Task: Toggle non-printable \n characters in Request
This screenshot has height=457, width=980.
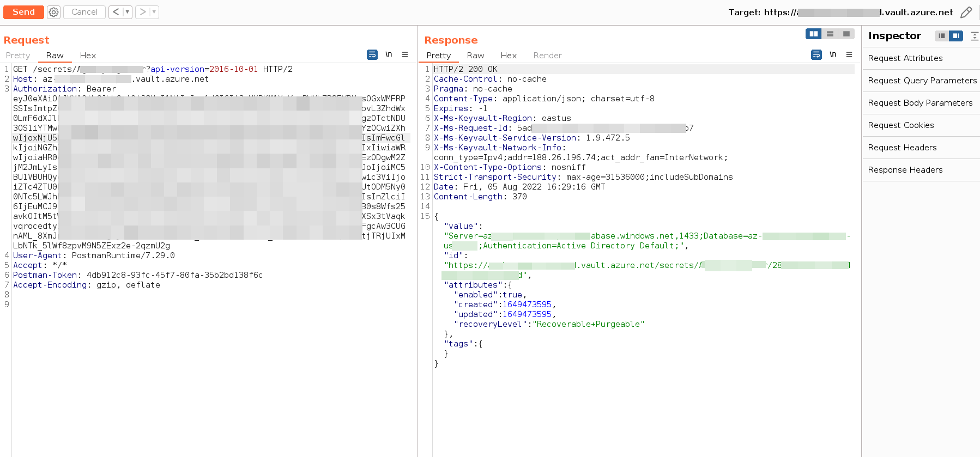Action: click(389, 54)
